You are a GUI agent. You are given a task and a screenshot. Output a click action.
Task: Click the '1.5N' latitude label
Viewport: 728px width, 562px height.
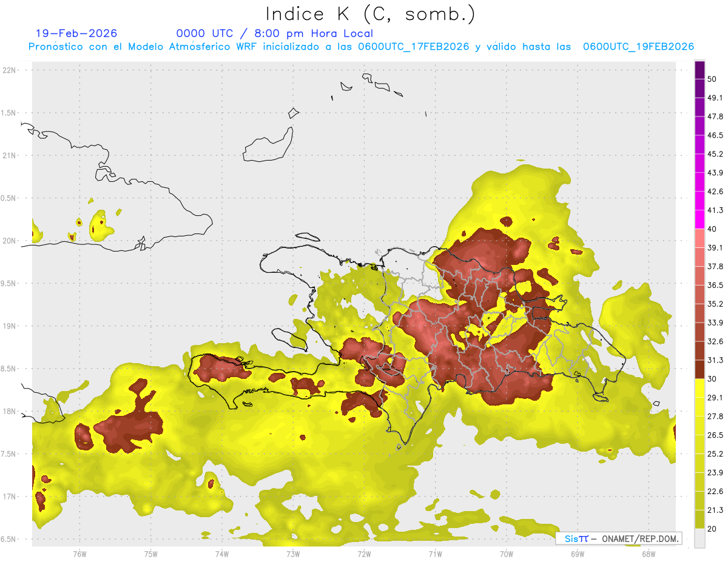[8, 113]
